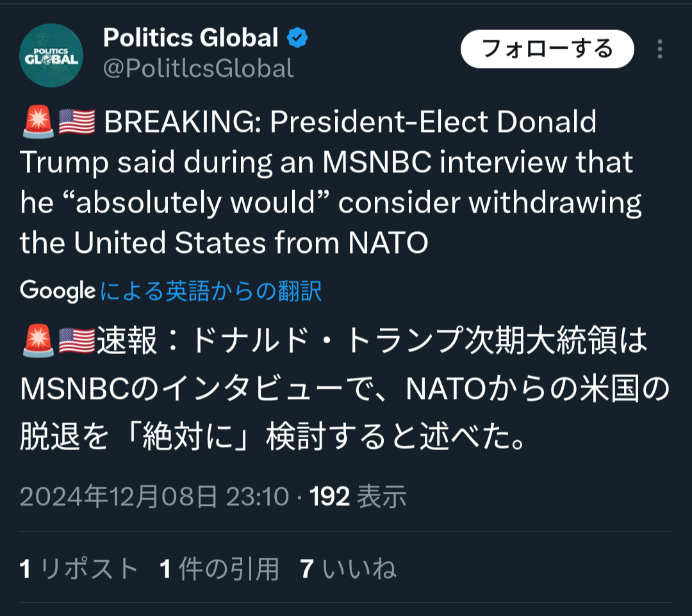The width and height of the screenshot is (692, 616).
Task: View the 1 件の引用 quotes list
Action: (219, 569)
